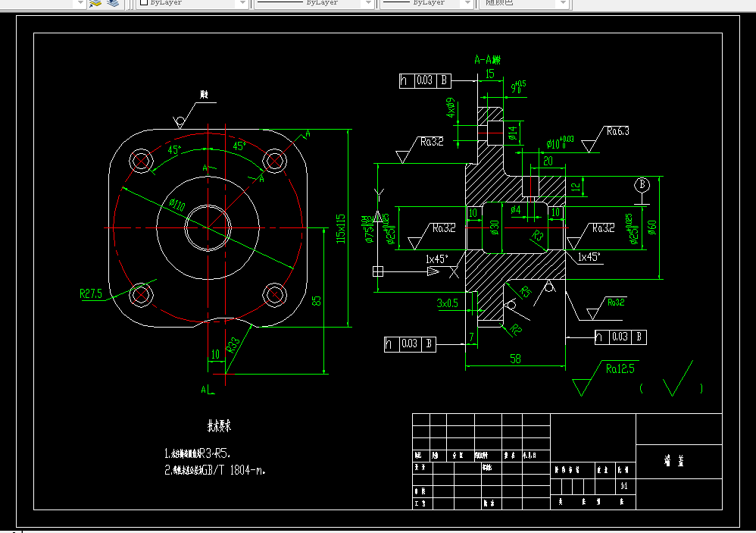Select the A-A section view title
This screenshot has width=756, height=533.
click(487, 60)
